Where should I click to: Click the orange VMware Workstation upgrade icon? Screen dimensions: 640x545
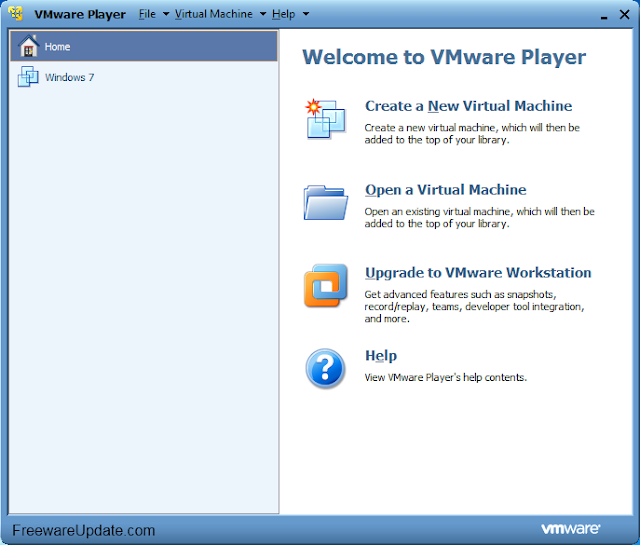coord(325,285)
